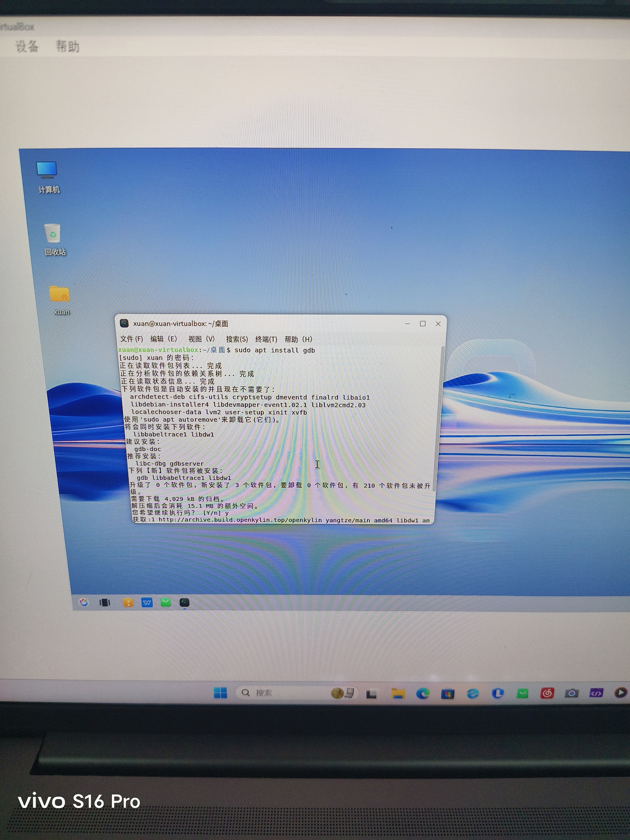This screenshot has width=630, height=840.
Task: Open the blue C-shaped app in the taskbar
Action: [498, 694]
